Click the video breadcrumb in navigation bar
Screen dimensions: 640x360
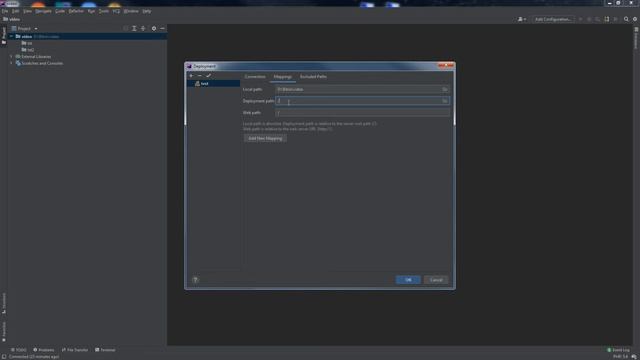click(12, 19)
